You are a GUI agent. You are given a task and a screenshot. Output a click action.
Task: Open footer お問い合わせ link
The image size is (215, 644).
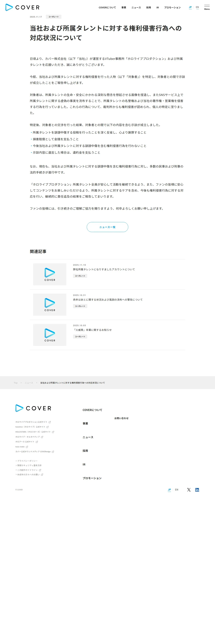pos(121,418)
